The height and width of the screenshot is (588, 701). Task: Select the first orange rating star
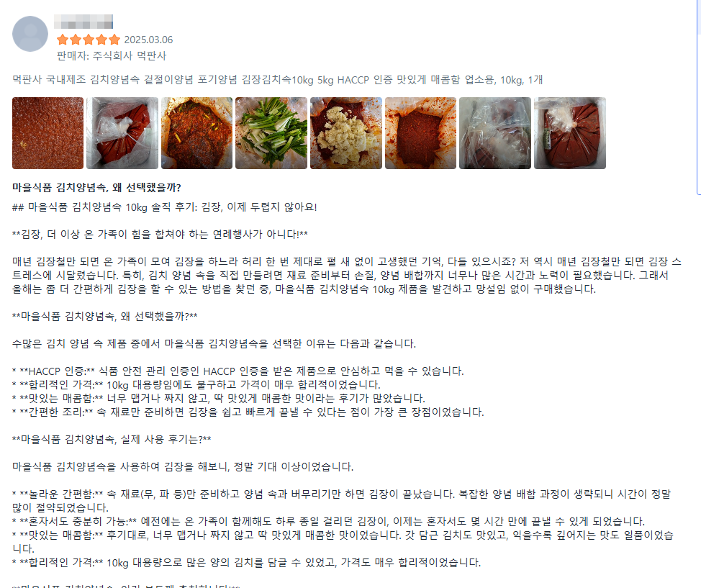(x=63, y=40)
